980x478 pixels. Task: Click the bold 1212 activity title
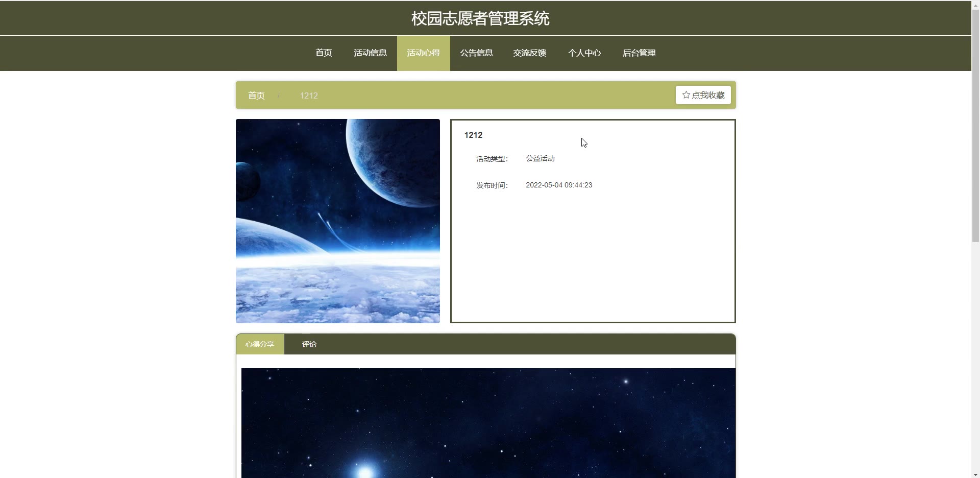[x=473, y=135]
